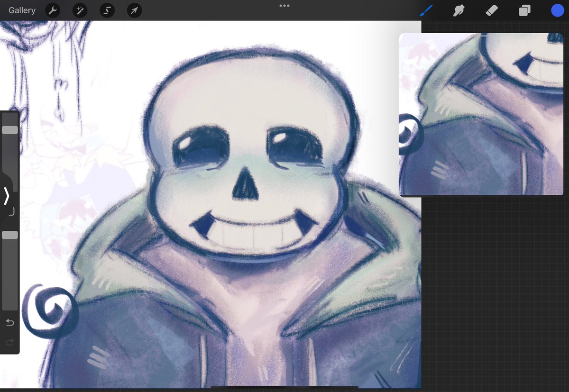Screen dimensions: 569x392
Task: Select the Transform arrow tool
Action: (x=134, y=10)
